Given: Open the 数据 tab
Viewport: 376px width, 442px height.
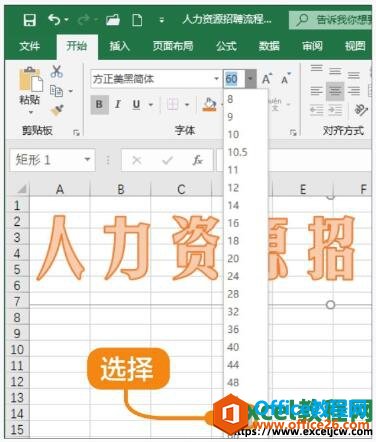Looking at the screenshot, I should click(x=269, y=46).
